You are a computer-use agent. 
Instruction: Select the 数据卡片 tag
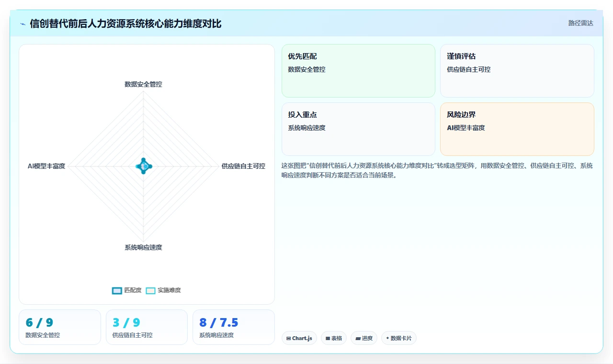(x=399, y=338)
